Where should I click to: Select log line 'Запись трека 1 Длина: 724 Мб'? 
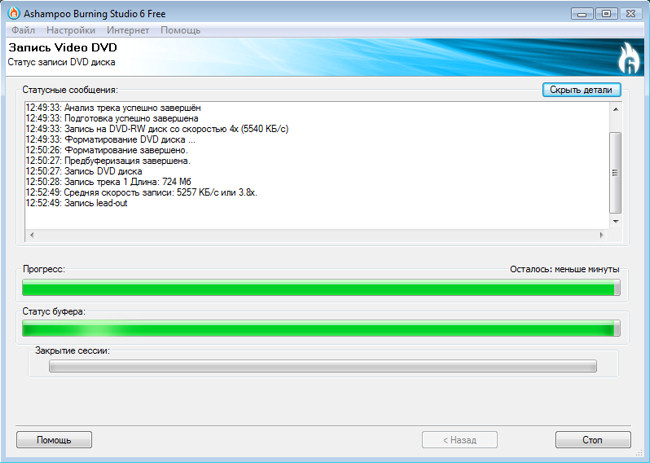pyautogui.click(x=109, y=182)
